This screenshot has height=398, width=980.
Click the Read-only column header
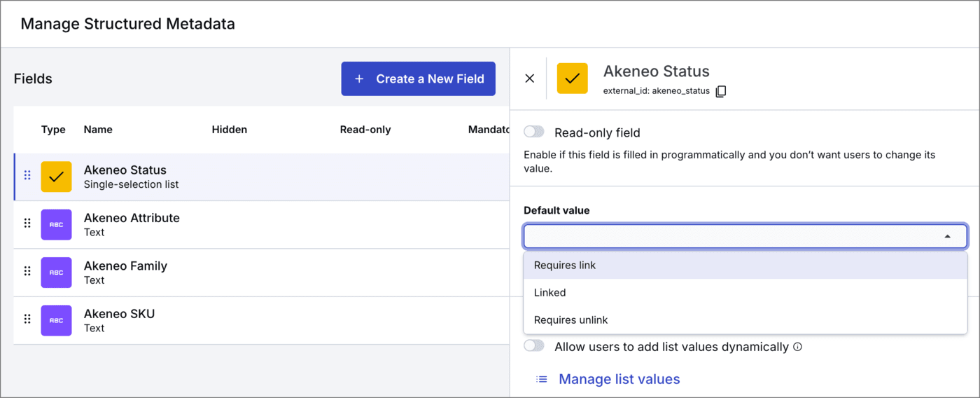coord(365,130)
